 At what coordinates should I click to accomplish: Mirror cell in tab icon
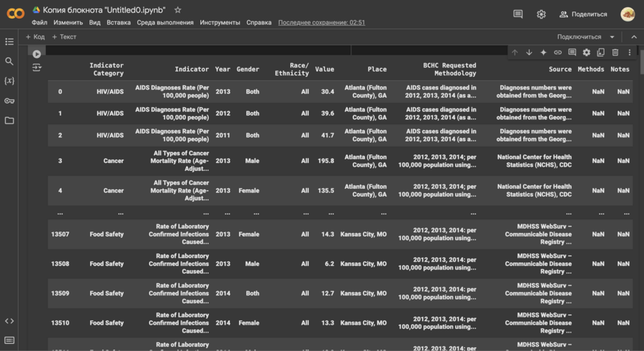(x=600, y=52)
